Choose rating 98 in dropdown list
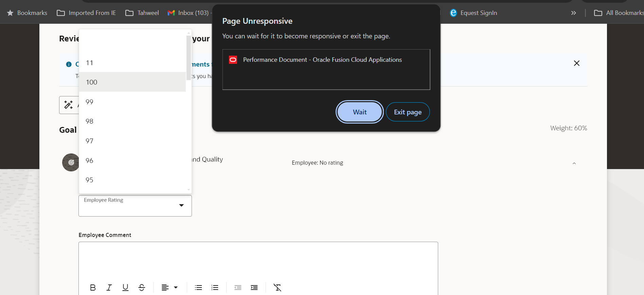644x295 pixels. pos(132,121)
